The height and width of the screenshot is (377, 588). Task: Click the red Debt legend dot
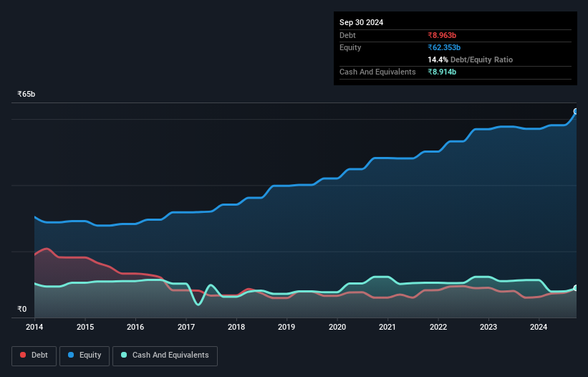click(23, 355)
